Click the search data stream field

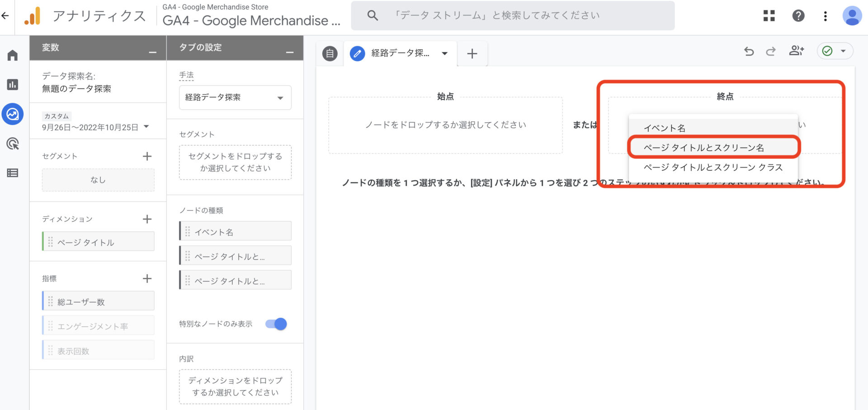[513, 15]
